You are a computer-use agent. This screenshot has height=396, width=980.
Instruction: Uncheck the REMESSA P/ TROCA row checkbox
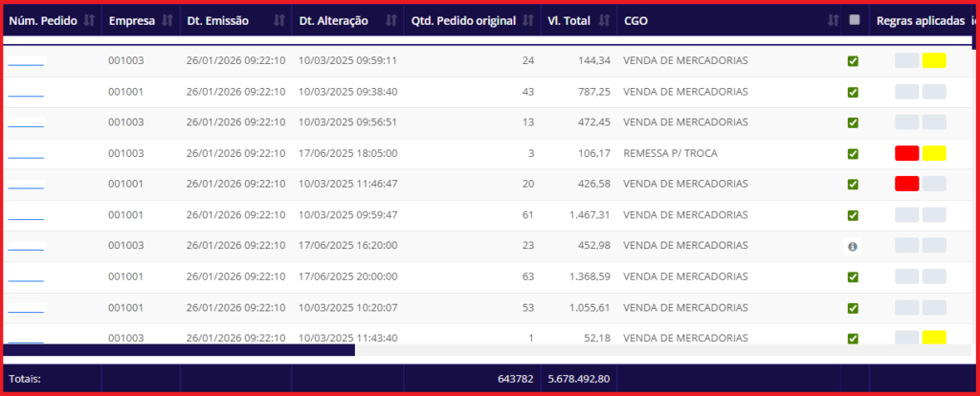[x=853, y=153]
